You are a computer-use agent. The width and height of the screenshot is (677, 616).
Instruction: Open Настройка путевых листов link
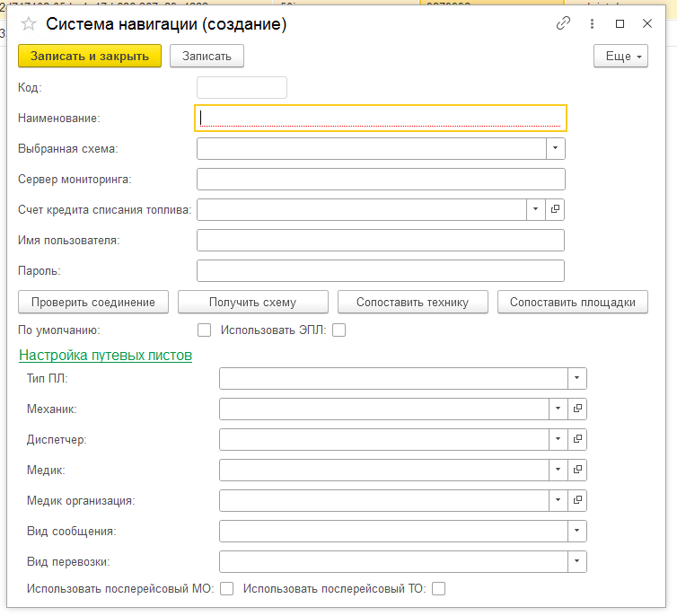pos(105,356)
